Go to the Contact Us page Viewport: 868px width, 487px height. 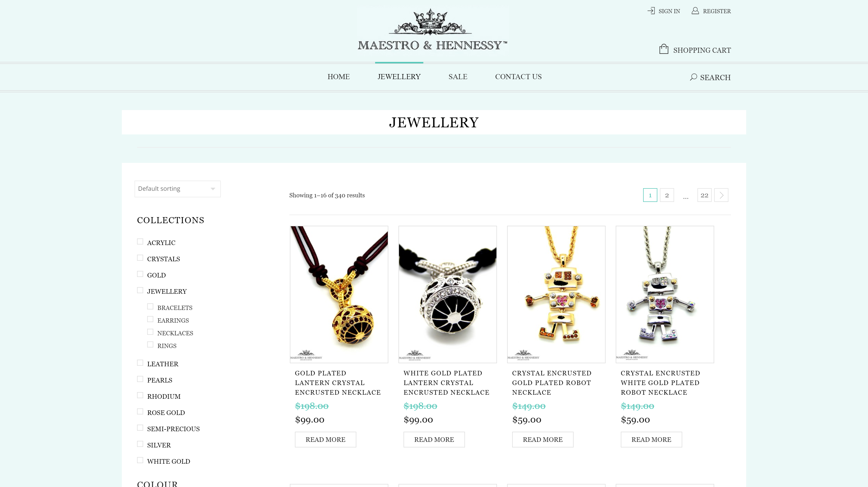(518, 77)
